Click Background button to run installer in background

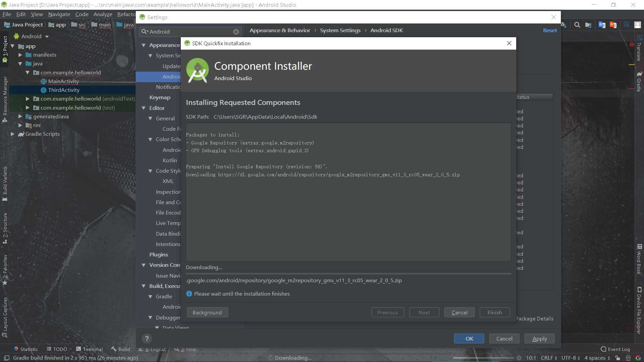pyautogui.click(x=207, y=312)
